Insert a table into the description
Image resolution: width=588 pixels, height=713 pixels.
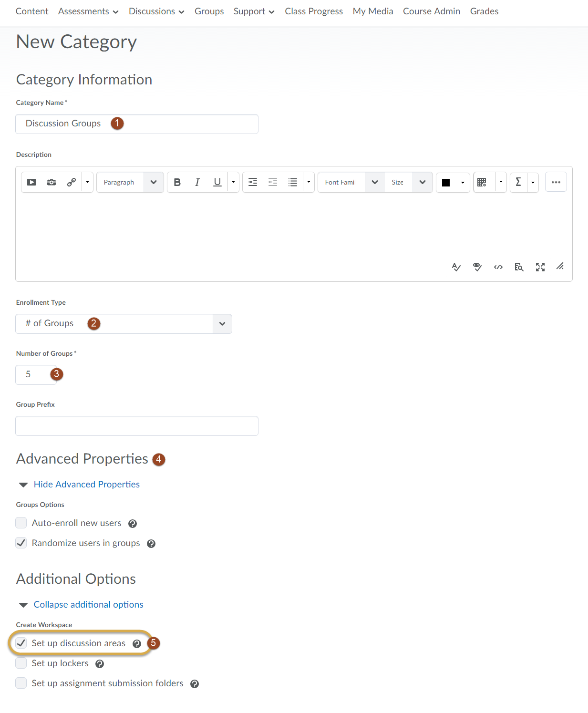pos(482,182)
